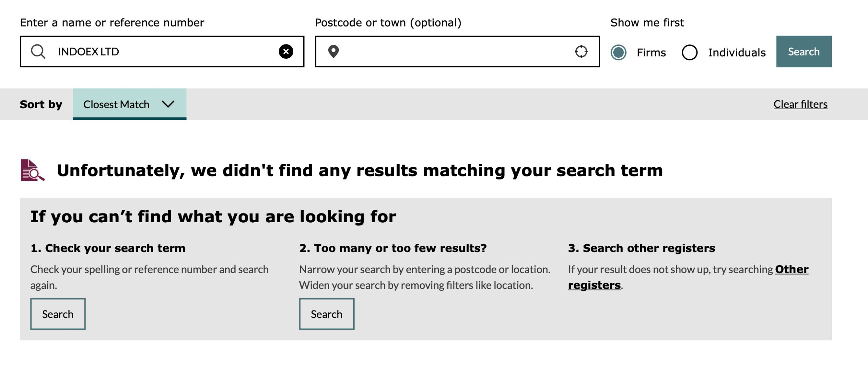
Task: Select the Individuals radio button
Action: click(x=689, y=52)
